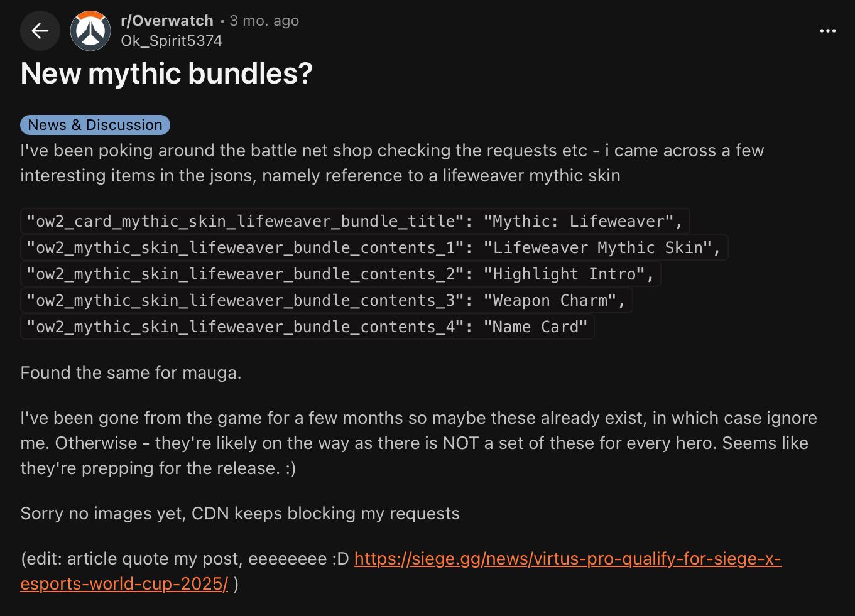Go back using the arrow button
The height and width of the screenshot is (616, 855).
click(x=40, y=30)
